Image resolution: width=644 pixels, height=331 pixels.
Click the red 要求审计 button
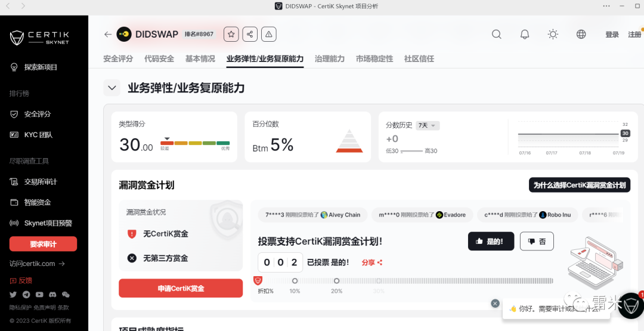pos(43,244)
